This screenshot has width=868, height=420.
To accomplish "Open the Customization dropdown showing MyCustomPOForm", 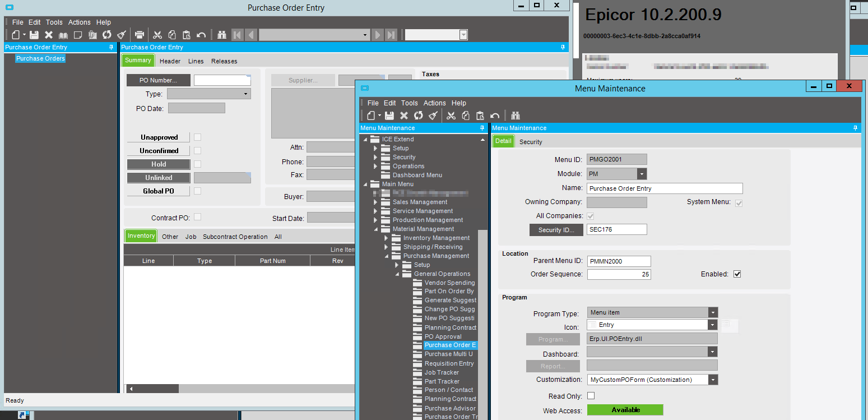I will (x=713, y=380).
